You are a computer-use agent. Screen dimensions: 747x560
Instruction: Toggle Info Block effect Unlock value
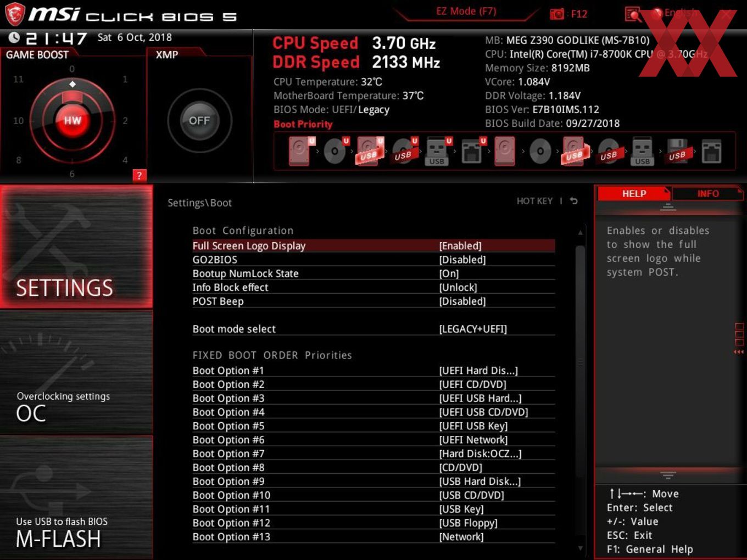pyautogui.click(x=458, y=287)
